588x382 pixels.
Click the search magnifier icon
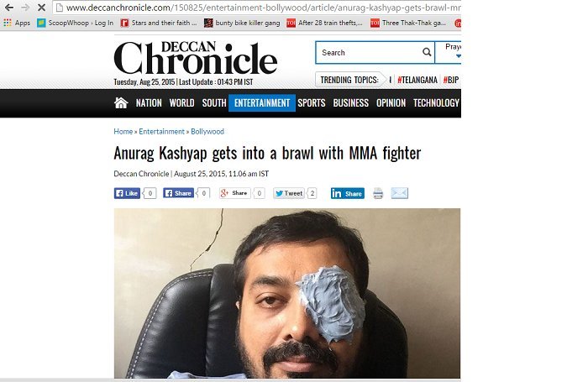click(x=427, y=52)
